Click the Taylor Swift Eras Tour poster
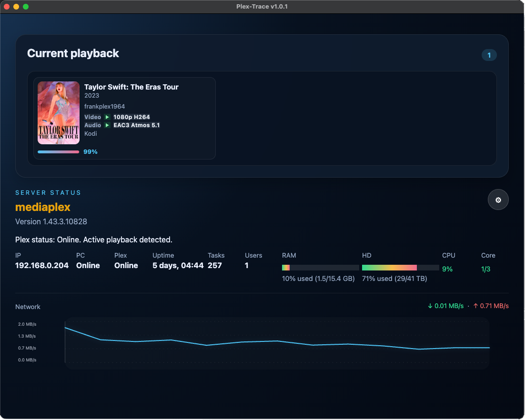The width and height of the screenshot is (525, 420). [59, 113]
